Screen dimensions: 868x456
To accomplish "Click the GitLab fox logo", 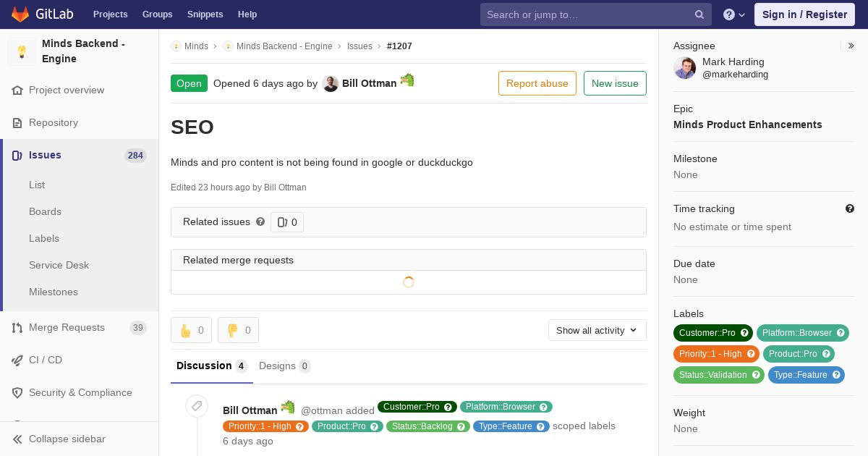I will (20, 14).
